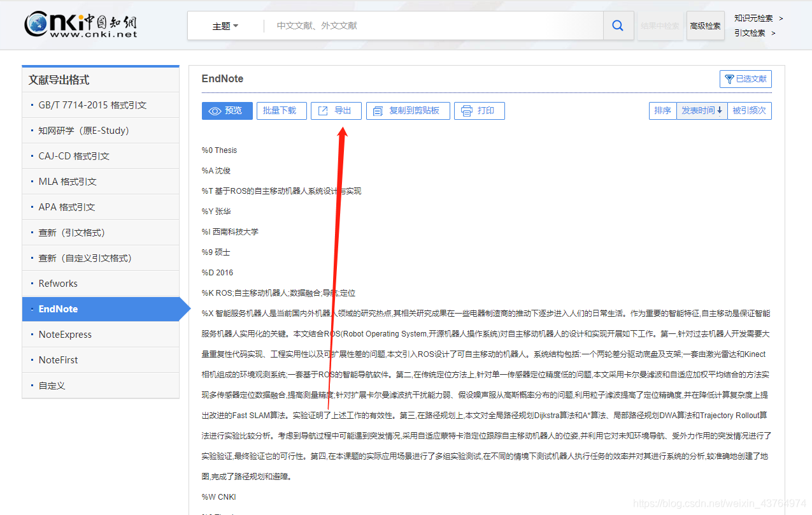Select 知网研学（原E-Study） format

[101, 131]
